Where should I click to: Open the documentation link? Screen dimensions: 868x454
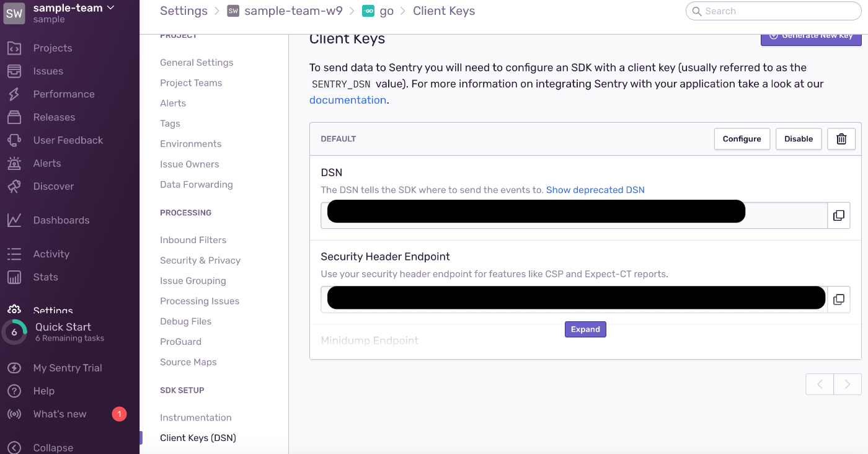click(x=348, y=100)
